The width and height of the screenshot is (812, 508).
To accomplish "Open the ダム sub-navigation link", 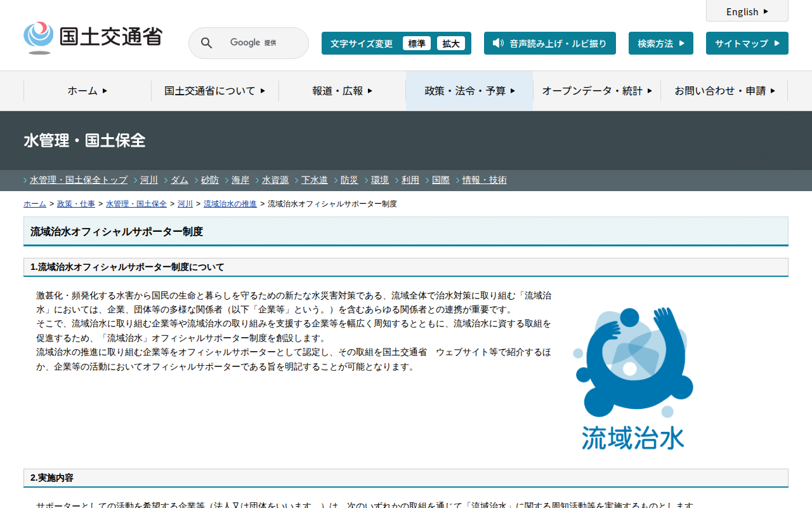I will [x=180, y=180].
